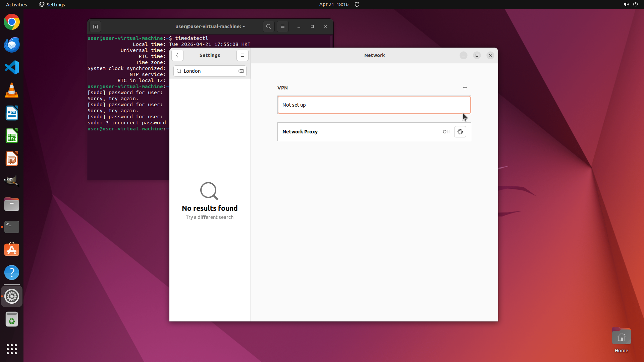
Task: Open the terminal hamburger menu
Action: 282,26
